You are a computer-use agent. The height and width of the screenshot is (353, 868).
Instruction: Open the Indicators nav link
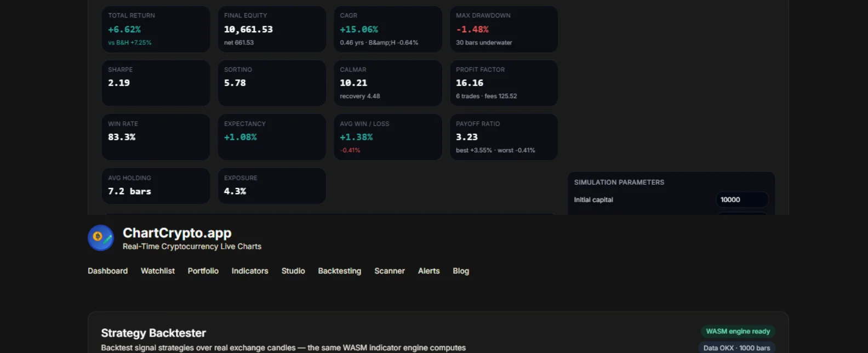250,271
